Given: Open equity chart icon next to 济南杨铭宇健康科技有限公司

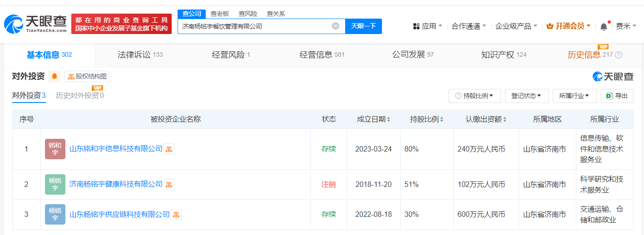Looking at the screenshot, I should (x=169, y=184).
